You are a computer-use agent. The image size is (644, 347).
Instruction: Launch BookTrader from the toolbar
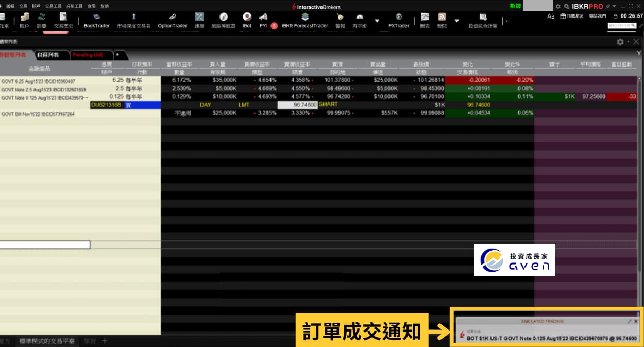coord(97,20)
